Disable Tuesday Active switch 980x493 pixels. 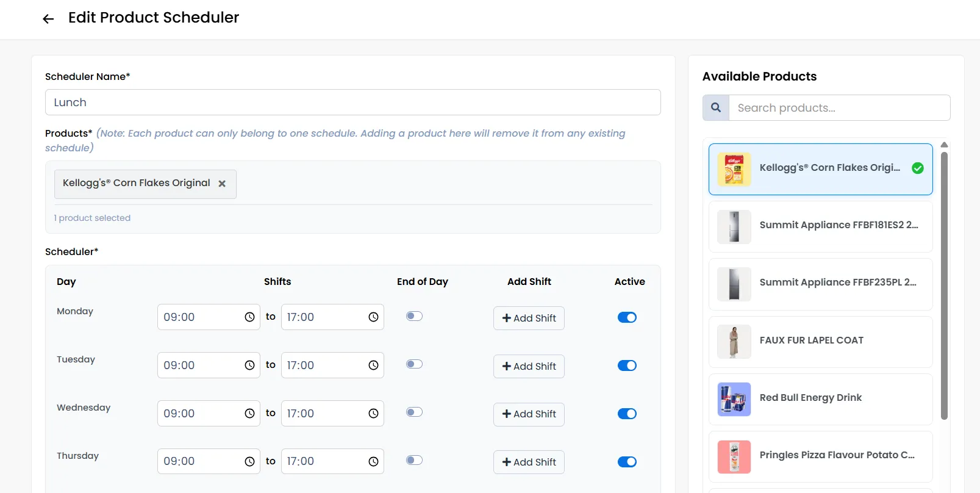click(x=627, y=365)
